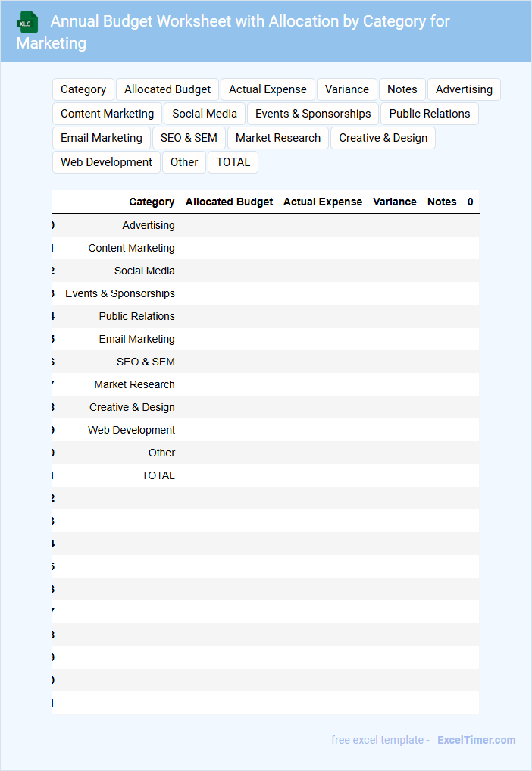This screenshot has width=532, height=771.
Task: Select the Other row in table
Action: click(265, 453)
